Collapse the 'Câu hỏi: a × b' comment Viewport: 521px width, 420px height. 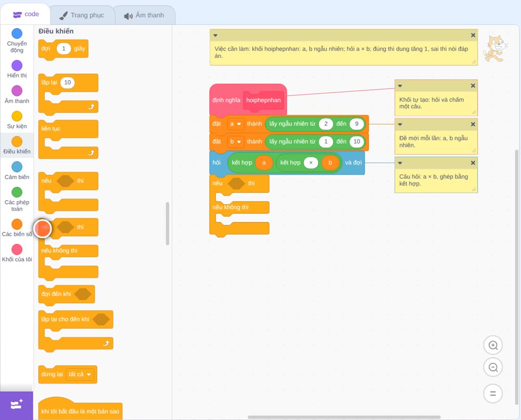pos(400,163)
